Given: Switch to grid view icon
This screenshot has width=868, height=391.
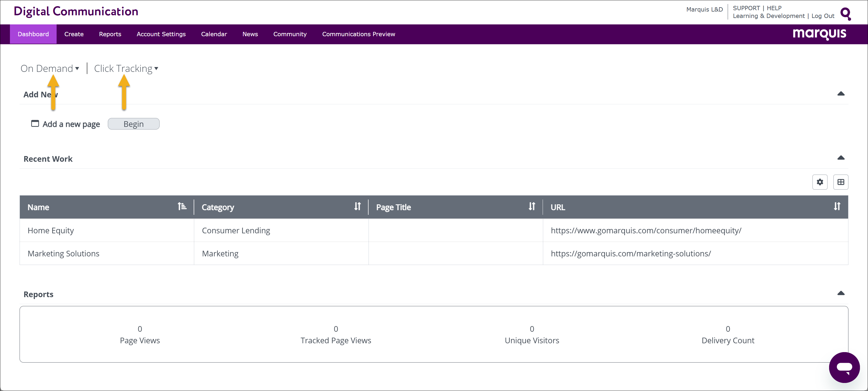Looking at the screenshot, I should pos(841,182).
